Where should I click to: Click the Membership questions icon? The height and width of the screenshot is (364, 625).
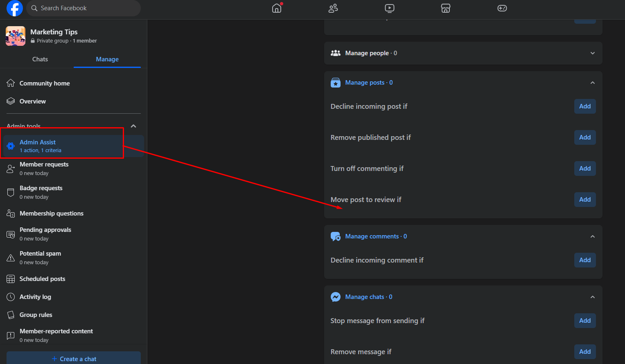(x=11, y=213)
